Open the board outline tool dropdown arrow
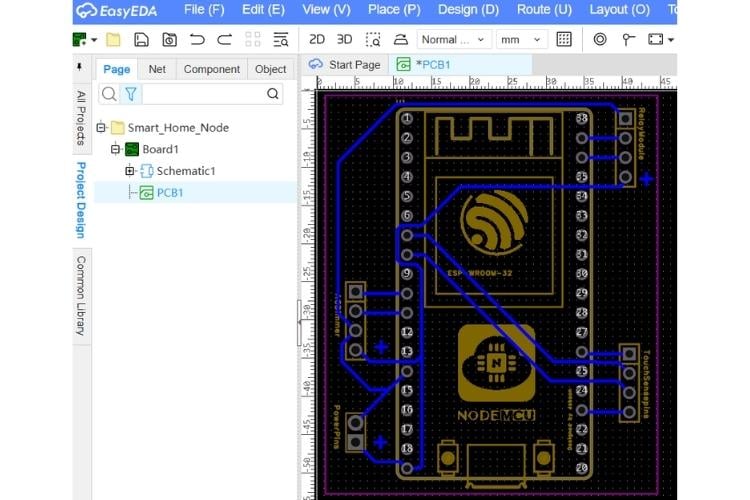This screenshot has height=500, width=750. click(x=671, y=40)
